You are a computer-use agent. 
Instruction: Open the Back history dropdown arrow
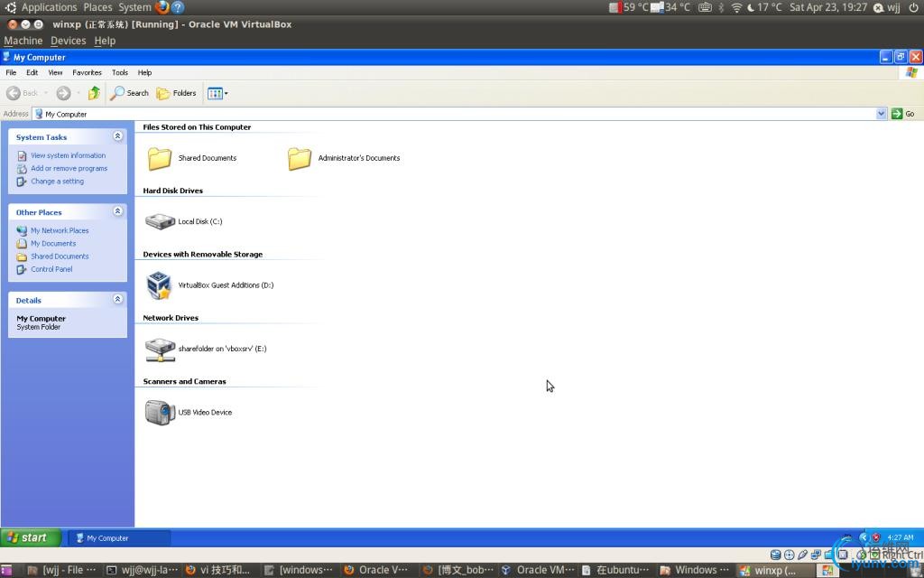pyautogui.click(x=46, y=93)
